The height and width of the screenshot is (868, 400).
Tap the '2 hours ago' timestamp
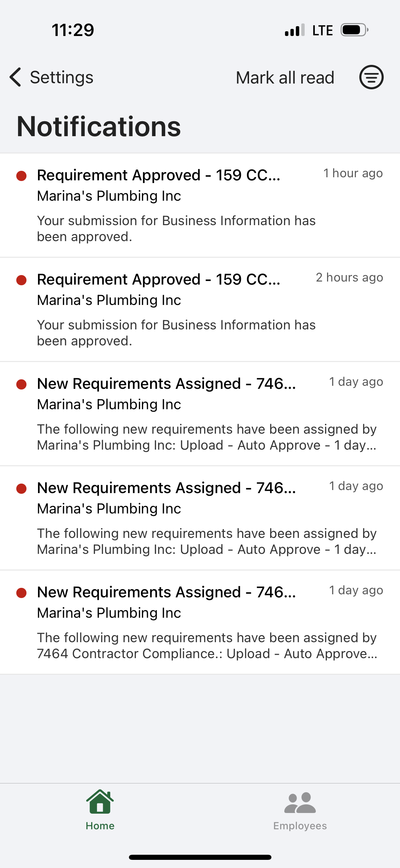(349, 277)
